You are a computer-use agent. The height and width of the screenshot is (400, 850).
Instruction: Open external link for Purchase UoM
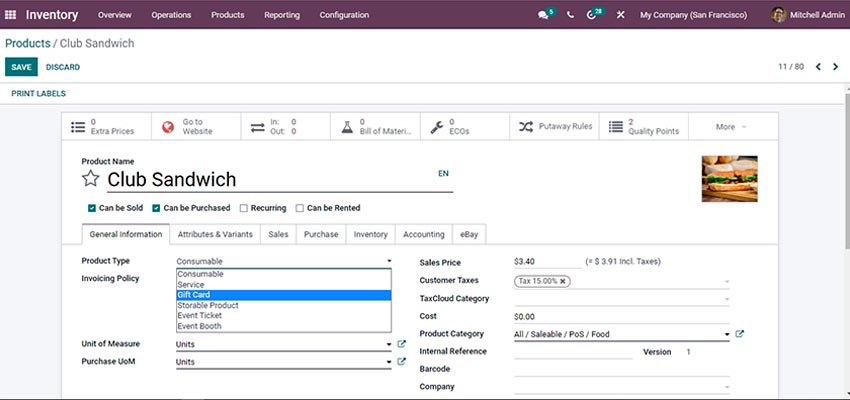pyautogui.click(x=401, y=362)
